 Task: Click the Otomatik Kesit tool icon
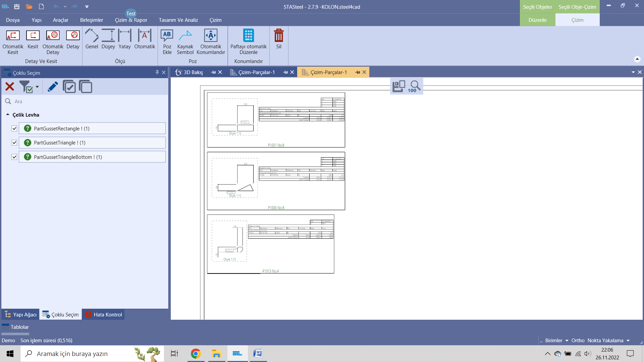click(x=13, y=36)
